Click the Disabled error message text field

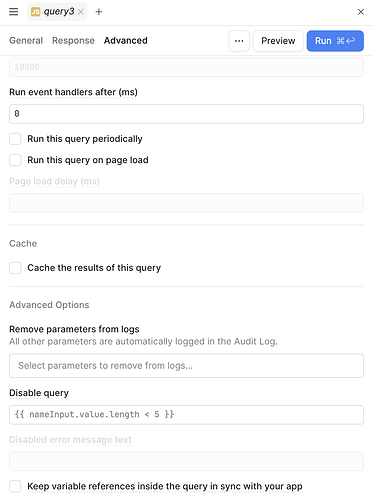186,461
